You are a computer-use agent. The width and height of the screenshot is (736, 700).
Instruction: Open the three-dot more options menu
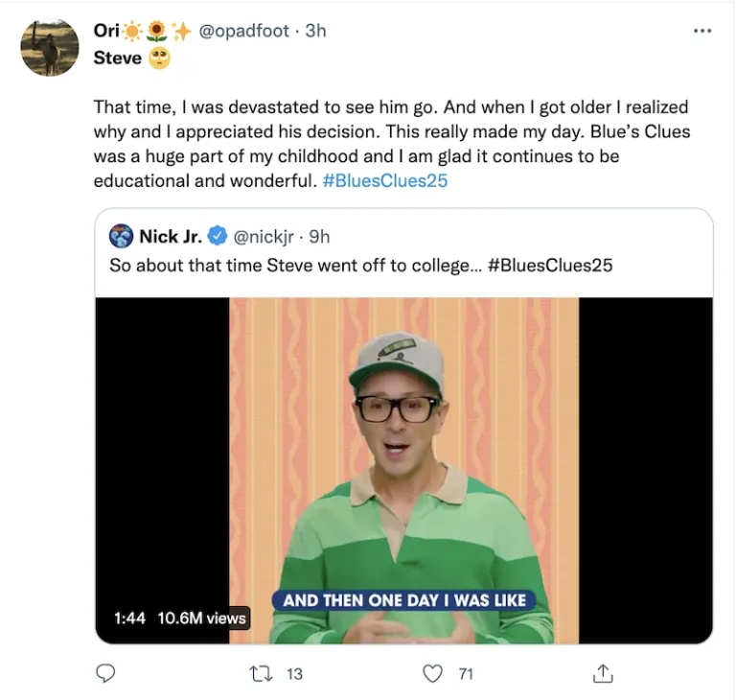coord(702,32)
